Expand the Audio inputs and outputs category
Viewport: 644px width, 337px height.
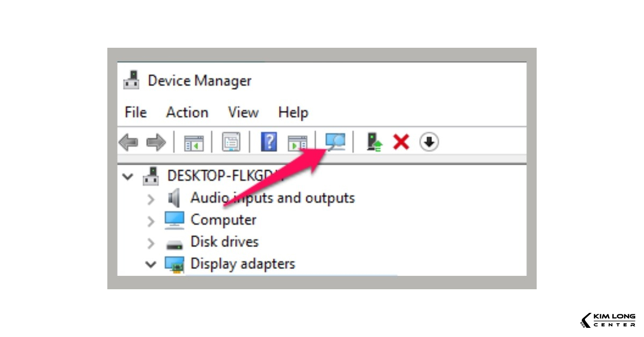tap(151, 199)
